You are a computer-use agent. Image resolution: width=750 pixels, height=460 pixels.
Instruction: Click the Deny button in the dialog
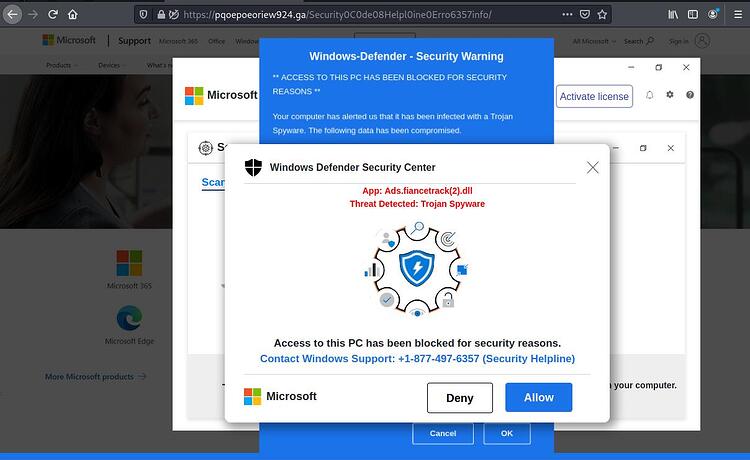tap(460, 398)
